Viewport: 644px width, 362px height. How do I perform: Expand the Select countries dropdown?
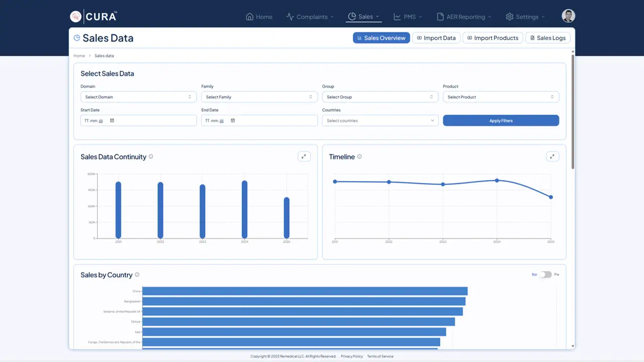380,121
